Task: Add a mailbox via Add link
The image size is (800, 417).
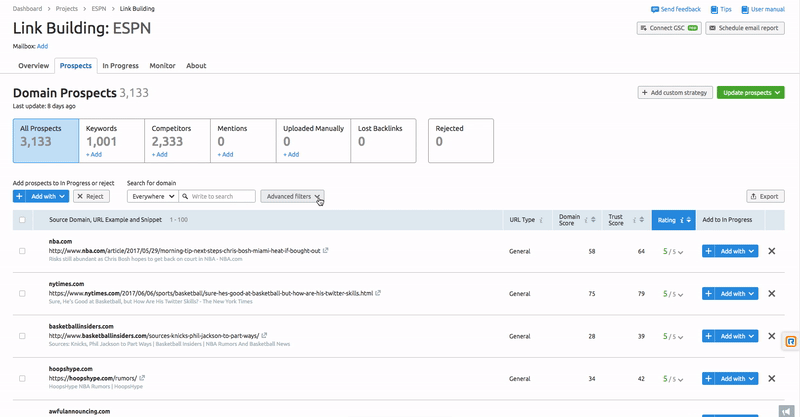Action: [42, 46]
